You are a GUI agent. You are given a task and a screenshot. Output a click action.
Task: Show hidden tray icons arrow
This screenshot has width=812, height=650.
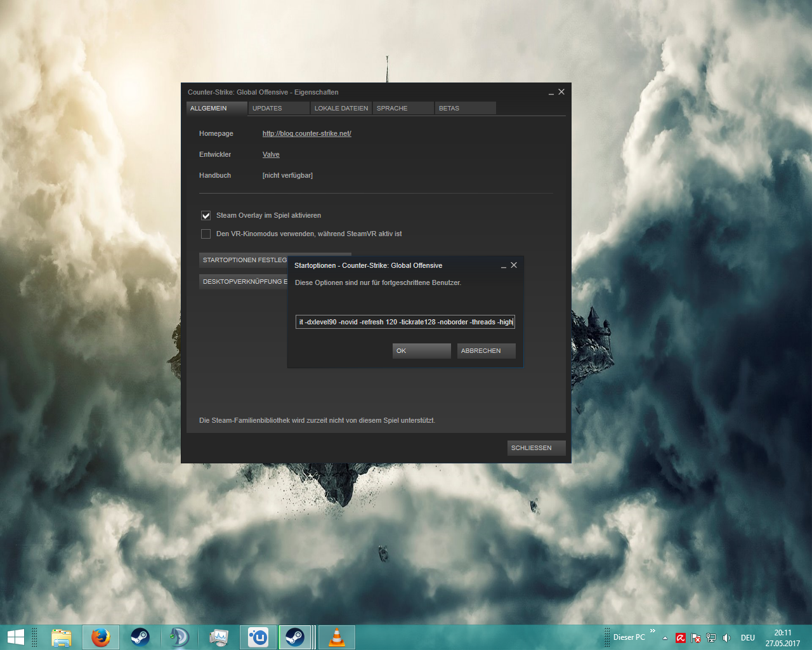(x=665, y=638)
